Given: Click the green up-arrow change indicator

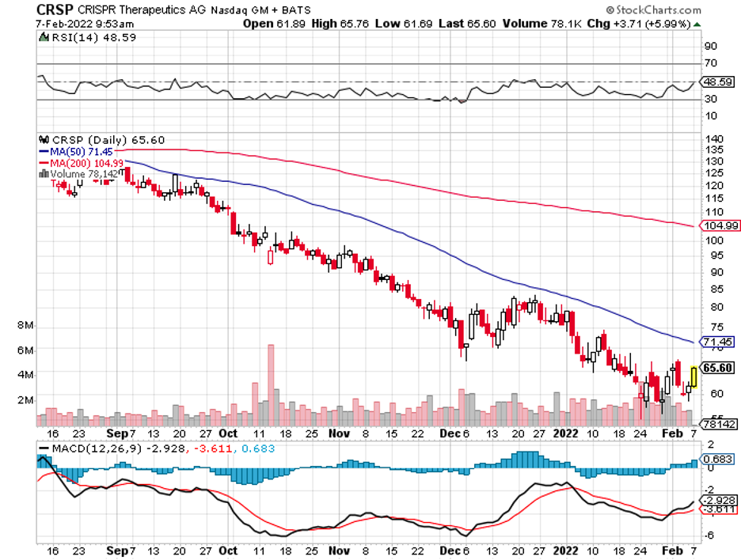Looking at the screenshot, I should pos(697,25).
